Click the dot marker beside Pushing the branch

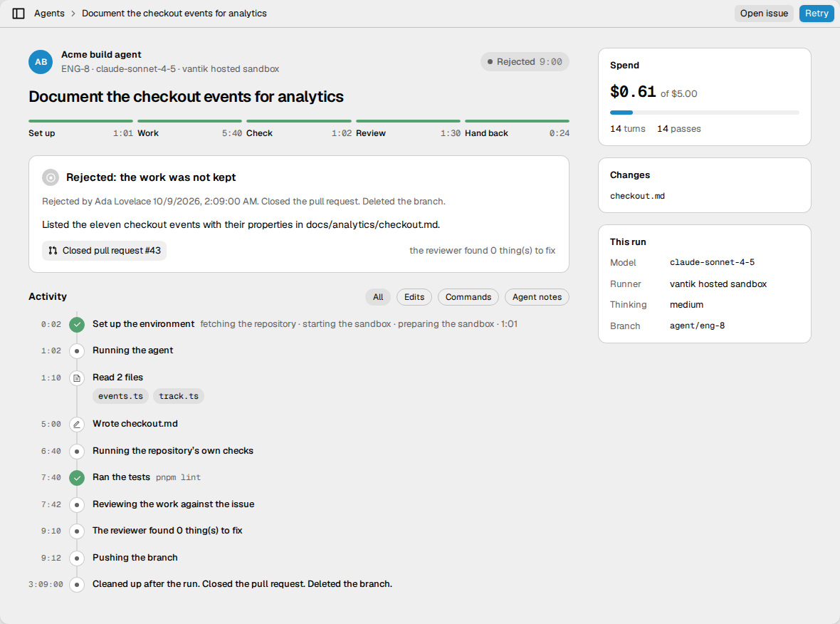(77, 558)
